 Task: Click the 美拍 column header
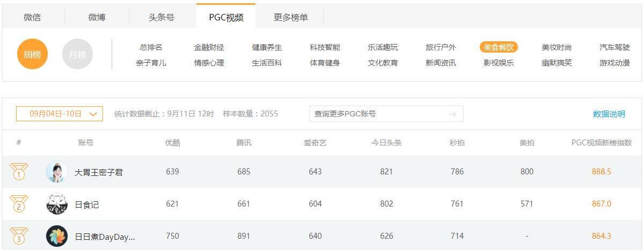(527, 143)
